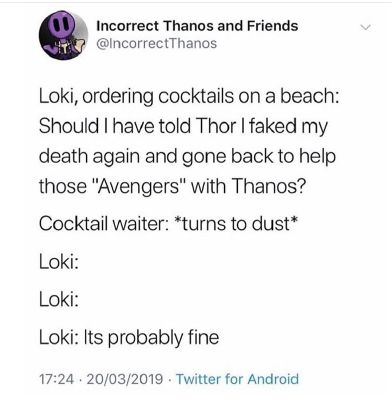This screenshot has width=392, height=400.
Task: Select the 17:24 tweet timestamp
Action: click(x=56, y=379)
